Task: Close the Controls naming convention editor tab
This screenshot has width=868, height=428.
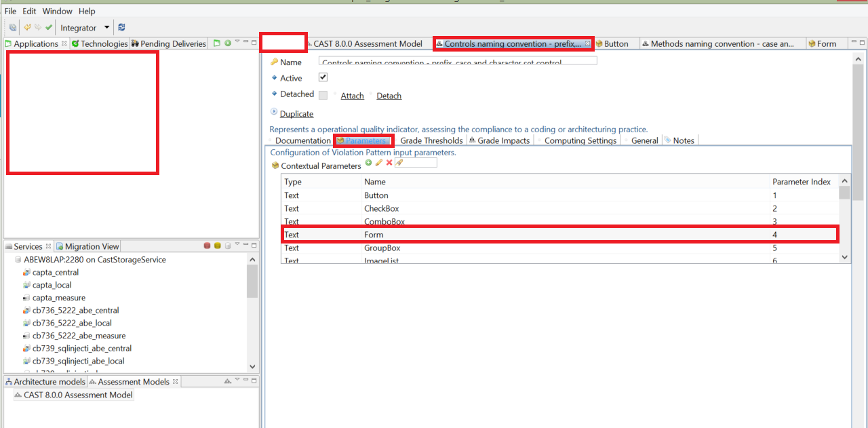Action: (x=587, y=43)
